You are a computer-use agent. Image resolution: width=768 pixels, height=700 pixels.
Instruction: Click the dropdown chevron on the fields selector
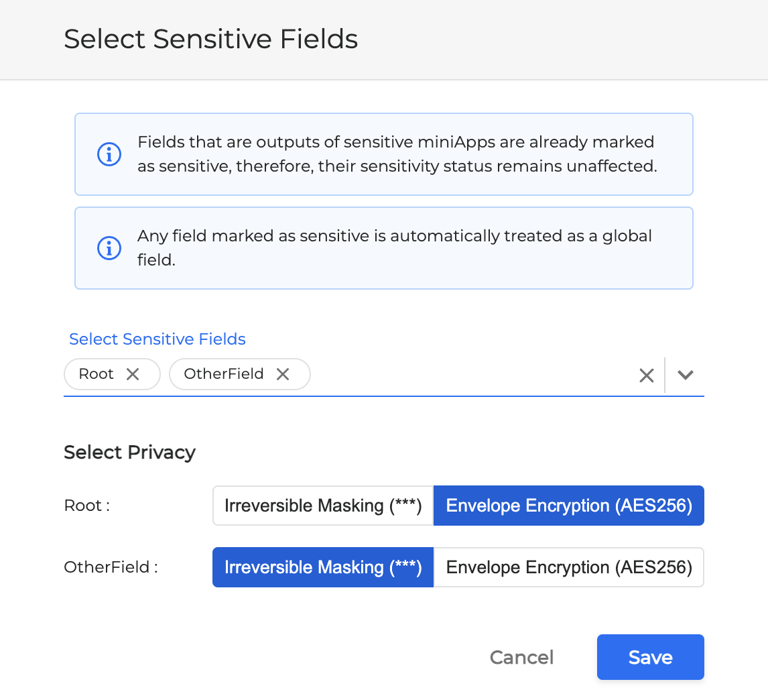pos(685,375)
